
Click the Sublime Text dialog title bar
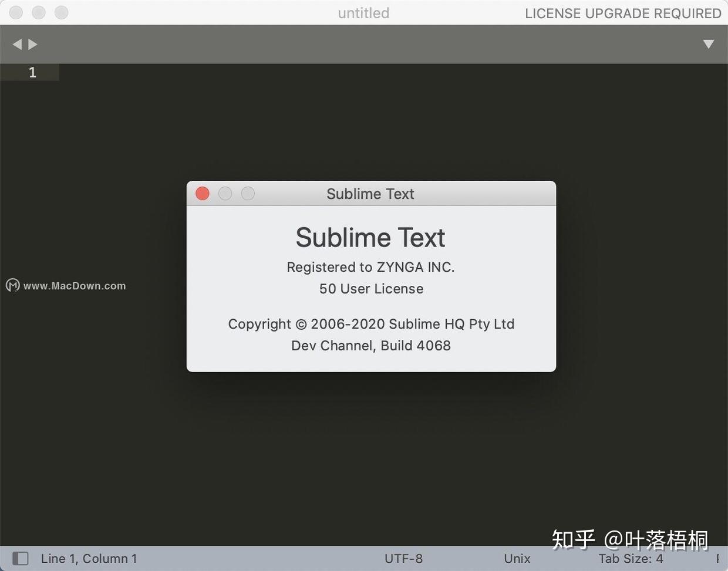click(x=370, y=194)
